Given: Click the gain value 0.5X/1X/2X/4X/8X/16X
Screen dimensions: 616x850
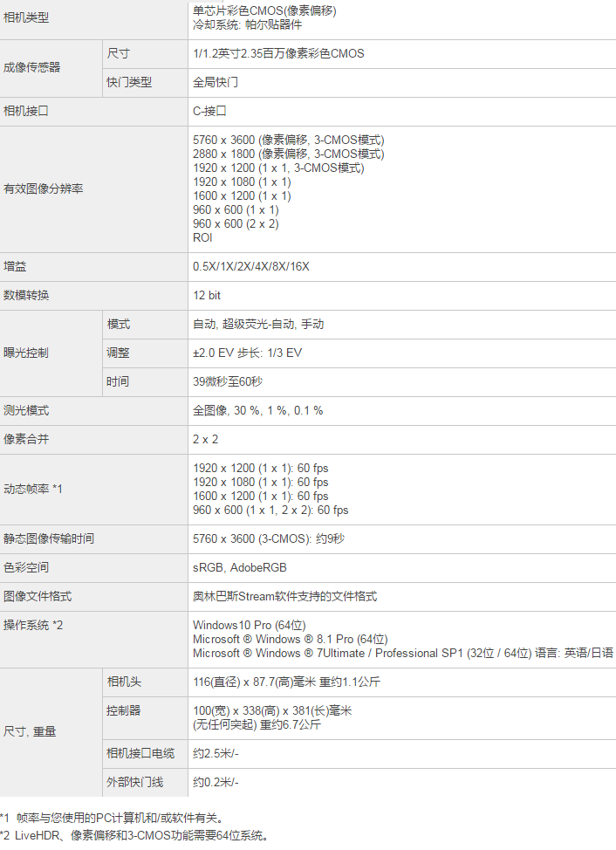Looking at the screenshot, I should tap(251, 266).
